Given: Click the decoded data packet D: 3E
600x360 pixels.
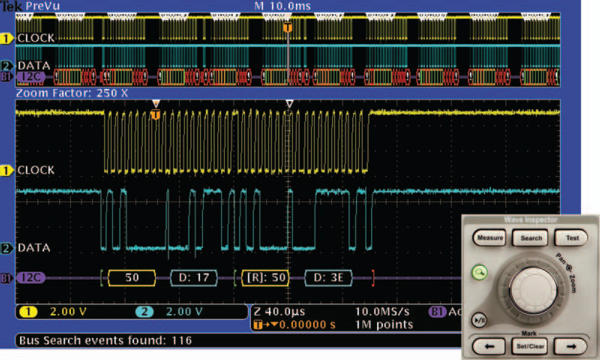Looking at the screenshot, I should pyautogui.click(x=328, y=278).
